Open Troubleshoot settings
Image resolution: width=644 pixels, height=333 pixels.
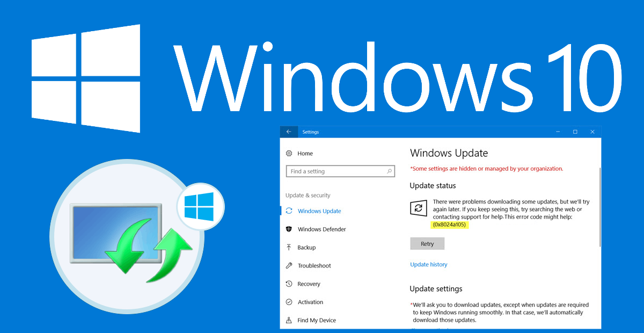[x=314, y=266]
